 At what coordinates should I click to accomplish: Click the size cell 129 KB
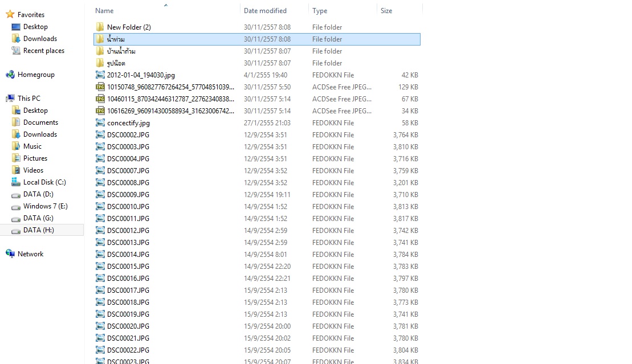408,87
